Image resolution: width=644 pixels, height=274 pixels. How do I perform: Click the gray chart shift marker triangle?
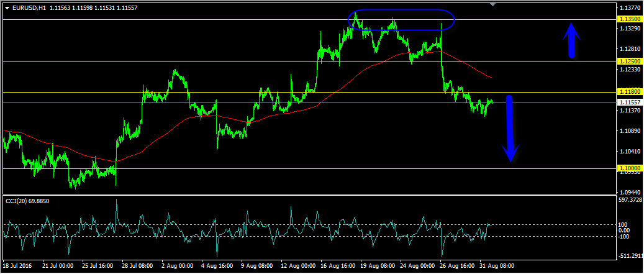(x=493, y=4)
